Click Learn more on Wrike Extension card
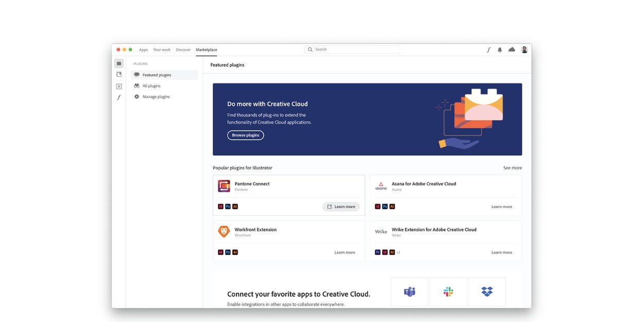Image resolution: width=644 pixels, height=322 pixels. pyautogui.click(x=502, y=252)
